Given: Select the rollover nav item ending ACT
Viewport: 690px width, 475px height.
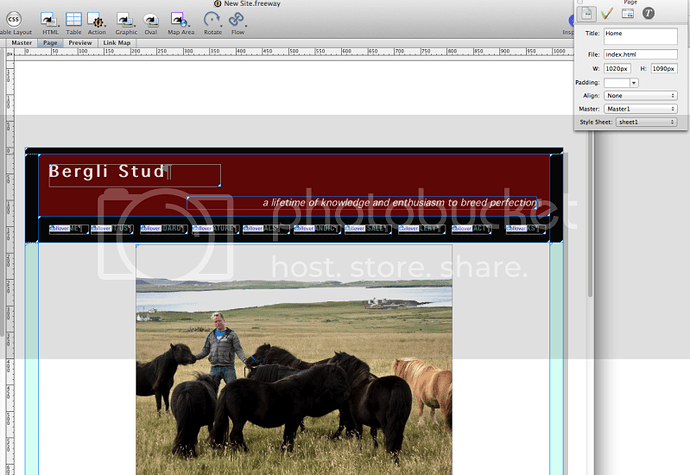Looking at the screenshot, I should click(471, 229).
